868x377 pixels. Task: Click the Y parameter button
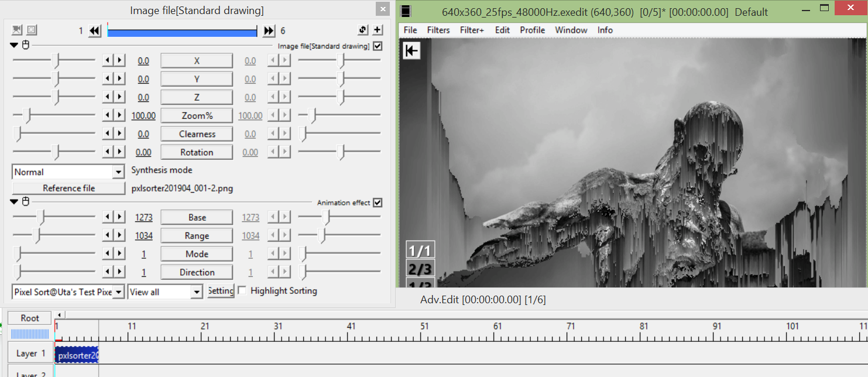click(x=197, y=79)
